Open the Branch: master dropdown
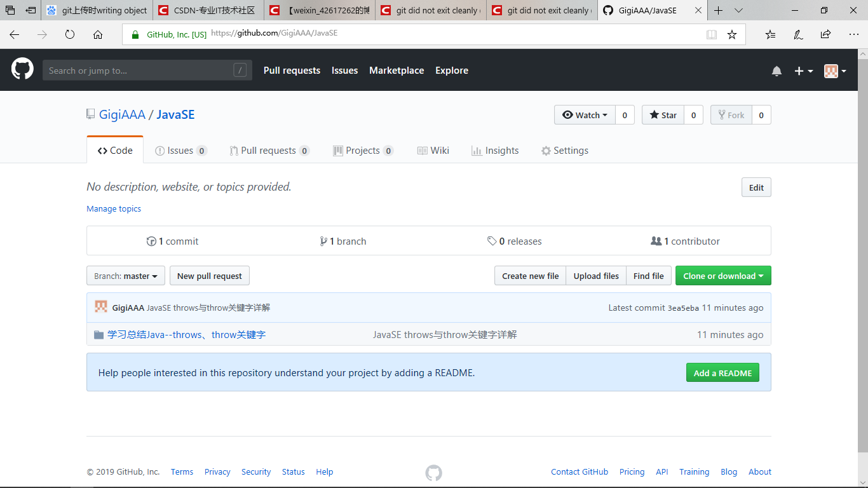Screen dimensions: 868x488 pos(125,275)
